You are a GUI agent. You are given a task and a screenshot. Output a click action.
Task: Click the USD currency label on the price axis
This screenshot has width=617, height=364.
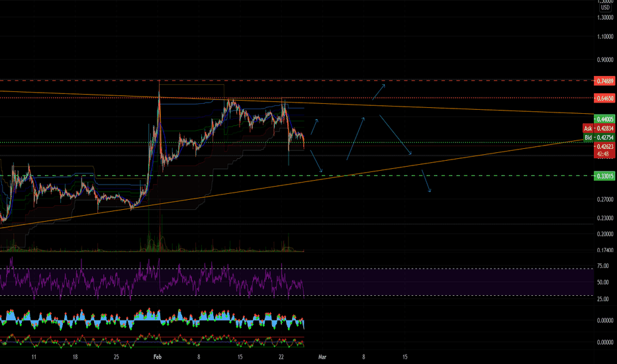tap(605, 7)
